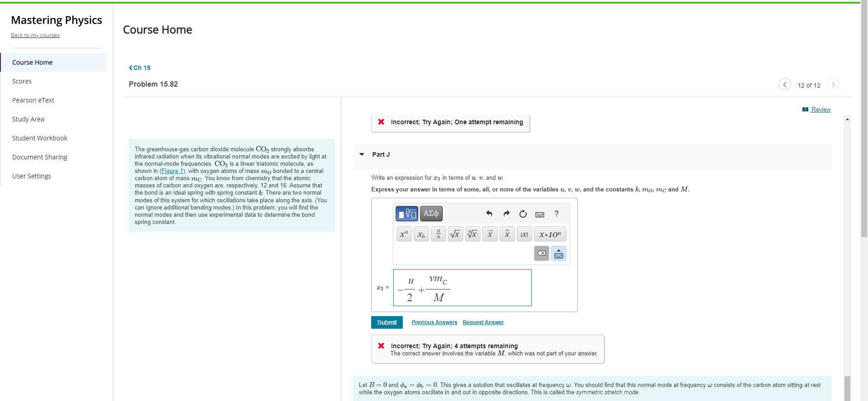Click the inner panel scrollbar up arrow
Image resolution: width=868 pixels, height=401 pixels.
pyautogui.click(x=848, y=119)
